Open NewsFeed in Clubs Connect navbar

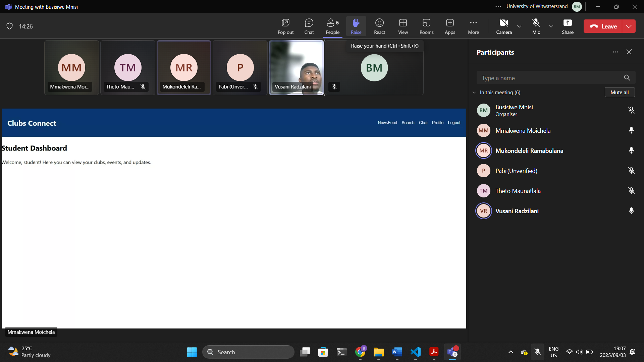pyautogui.click(x=387, y=123)
